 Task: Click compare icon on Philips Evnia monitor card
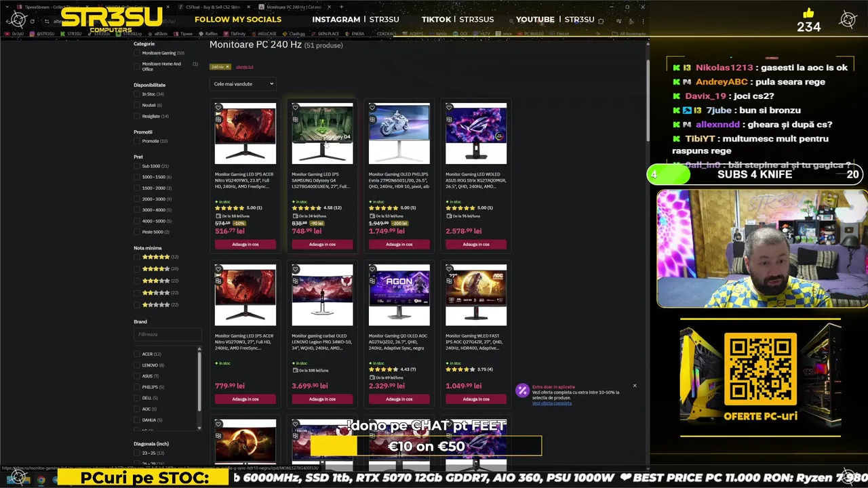(x=372, y=119)
